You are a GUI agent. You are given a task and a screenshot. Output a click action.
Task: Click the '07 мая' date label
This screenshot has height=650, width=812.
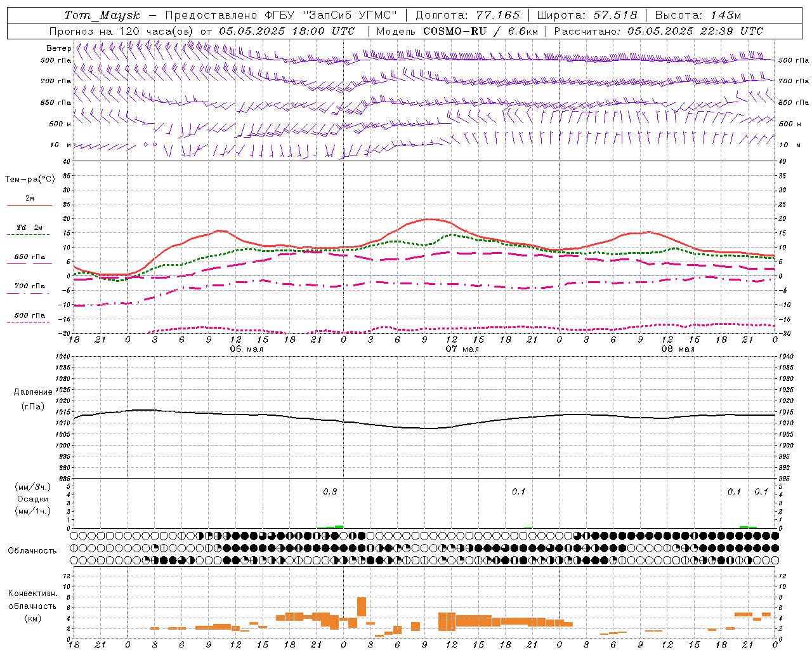(462, 349)
